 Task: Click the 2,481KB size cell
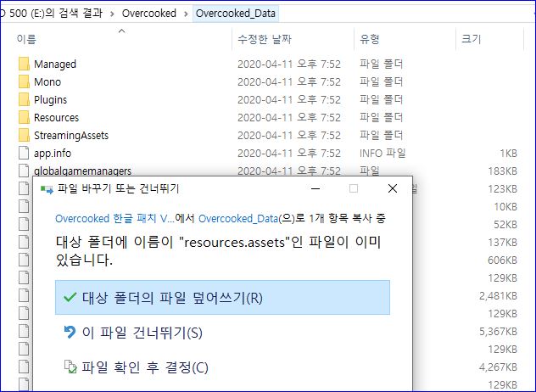[x=498, y=295]
